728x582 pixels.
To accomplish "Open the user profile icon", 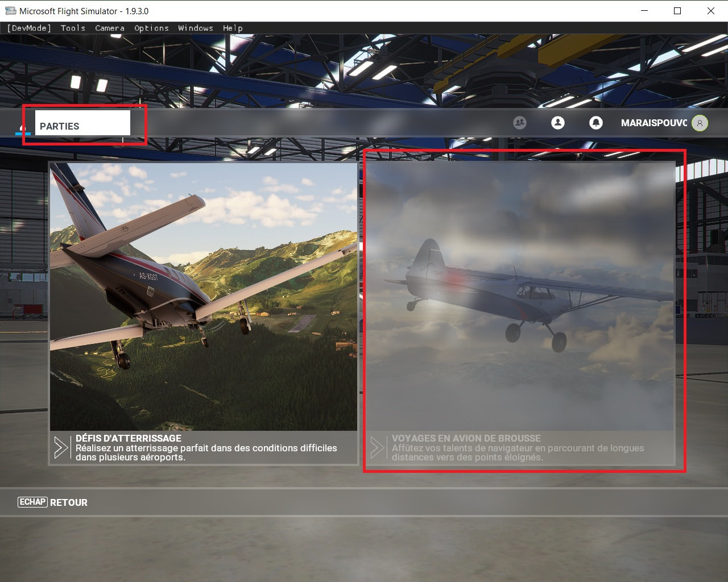I will (558, 123).
